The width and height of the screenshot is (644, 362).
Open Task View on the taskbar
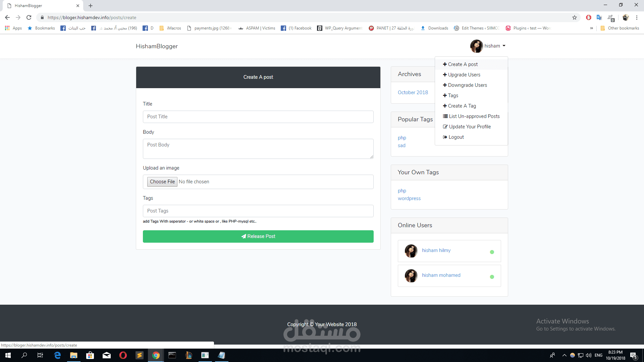pos(40,355)
